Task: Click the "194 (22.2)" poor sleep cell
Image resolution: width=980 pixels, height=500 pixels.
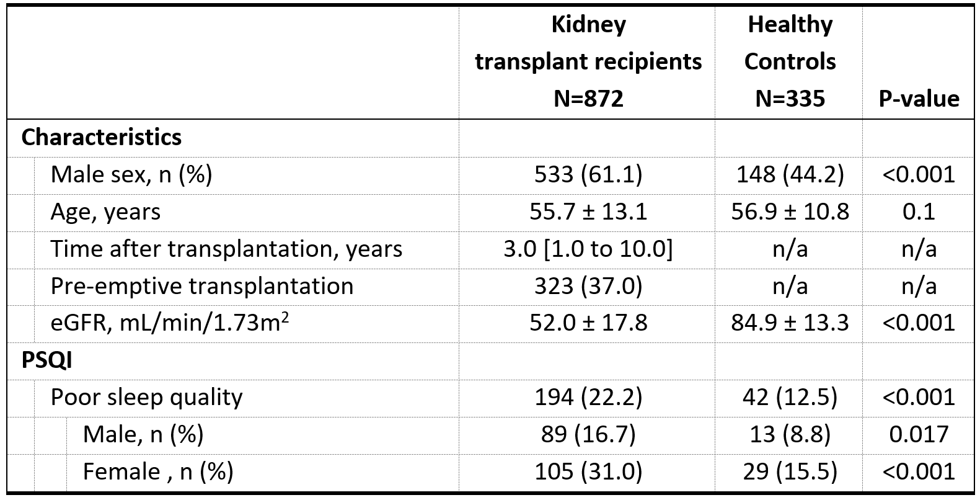Action: pyautogui.click(x=588, y=397)
